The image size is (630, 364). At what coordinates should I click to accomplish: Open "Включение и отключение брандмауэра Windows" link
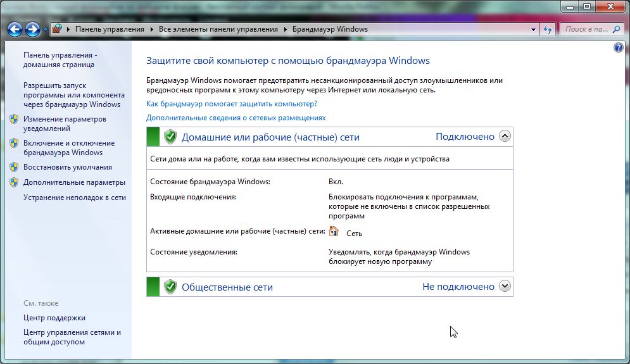coord(69,148)
